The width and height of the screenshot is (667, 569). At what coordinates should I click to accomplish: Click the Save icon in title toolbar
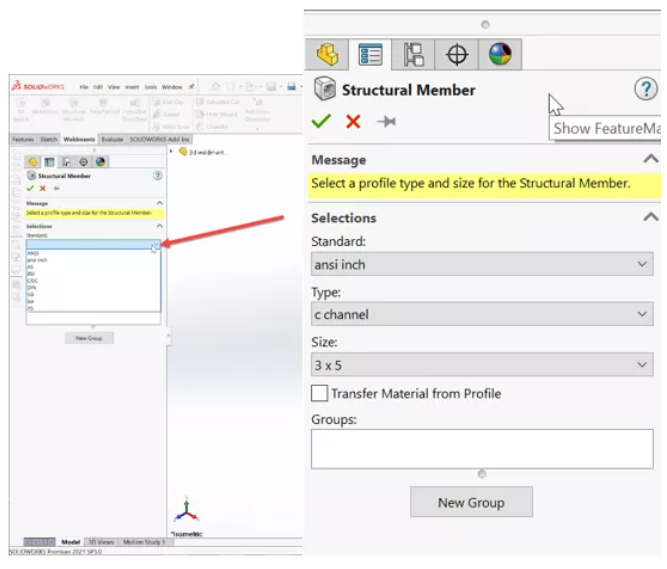click(271, 87)
